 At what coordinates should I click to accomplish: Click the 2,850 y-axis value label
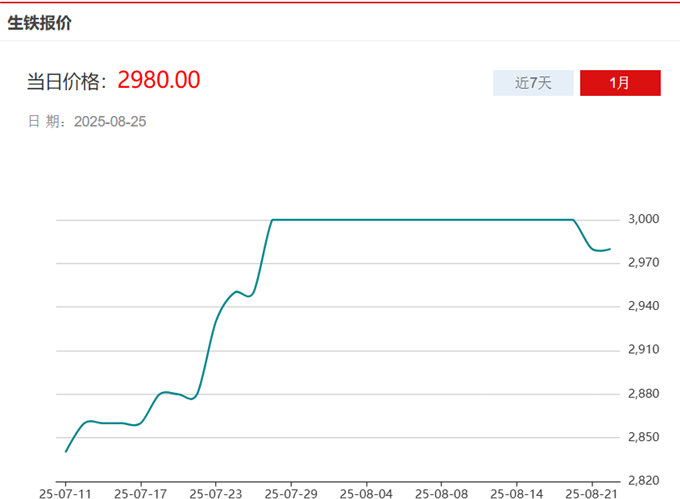[x=644, y=438]
